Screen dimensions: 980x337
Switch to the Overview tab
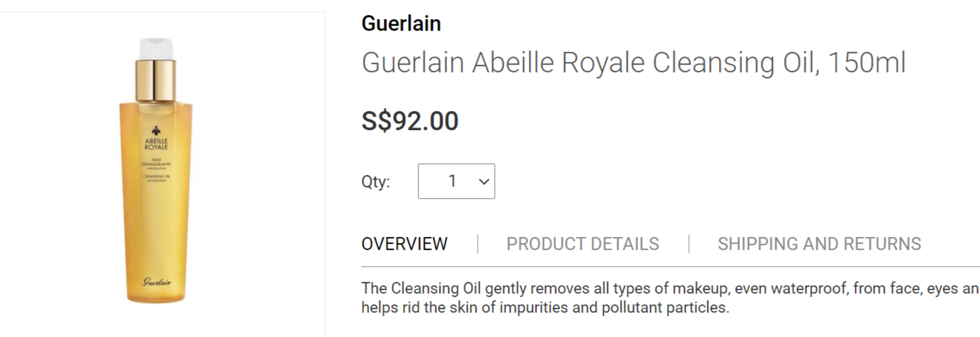point(404,244)
